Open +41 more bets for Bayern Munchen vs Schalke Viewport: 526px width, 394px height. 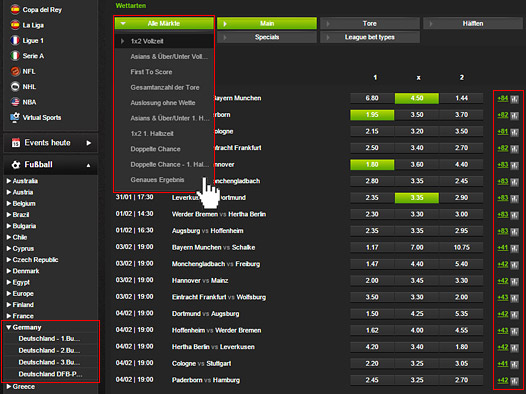click(x=503, y=248)
